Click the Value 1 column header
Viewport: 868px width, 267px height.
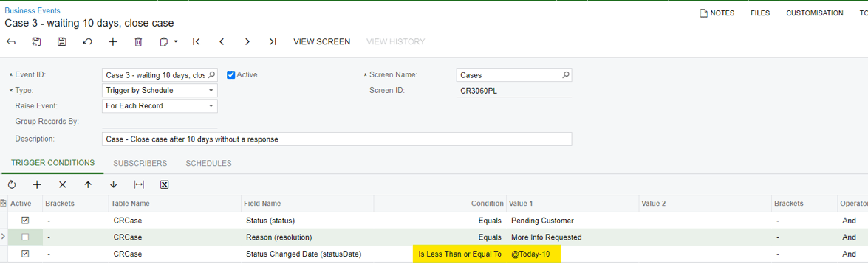(x=573, y=204)
